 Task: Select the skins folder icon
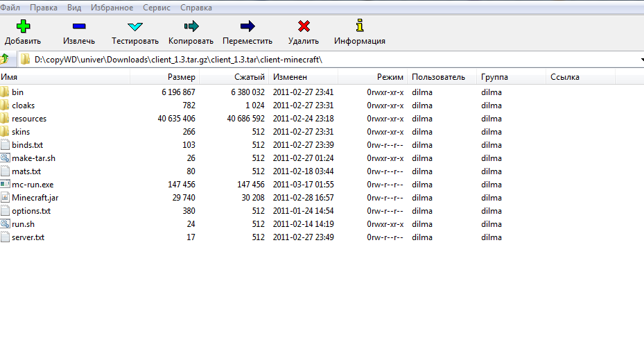(x=5, y=131)
